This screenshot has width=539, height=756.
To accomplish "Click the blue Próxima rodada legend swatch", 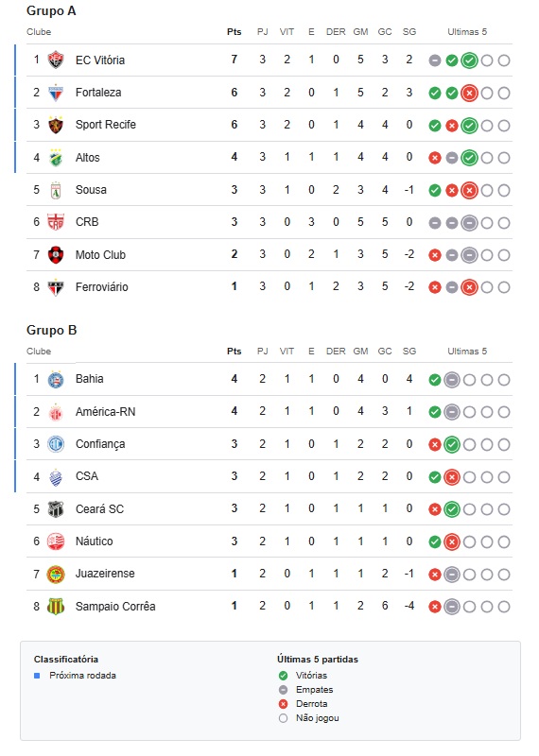I will pos(37,676).
